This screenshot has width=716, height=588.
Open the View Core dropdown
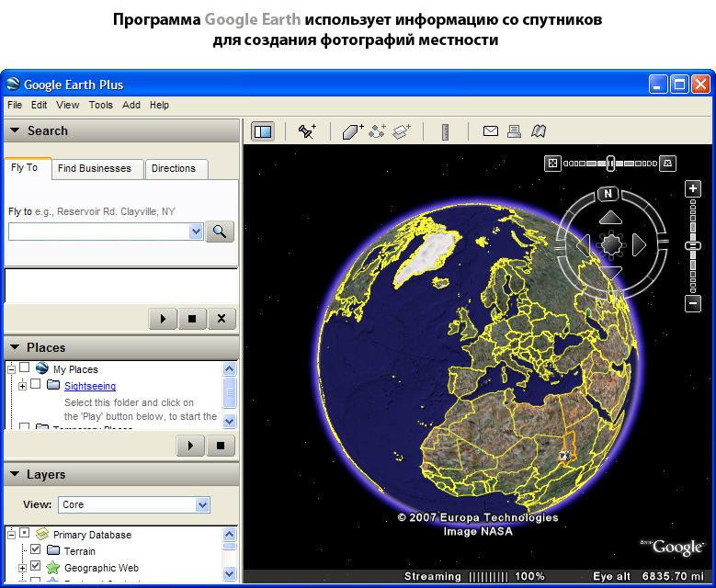pyautogui.click(x=202, y=505)
